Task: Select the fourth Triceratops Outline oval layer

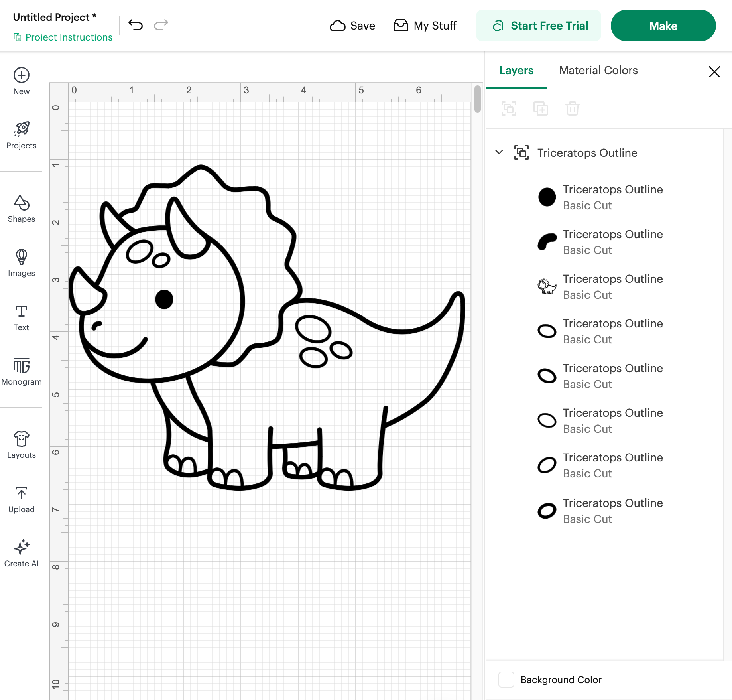Action: pos(547,331)
